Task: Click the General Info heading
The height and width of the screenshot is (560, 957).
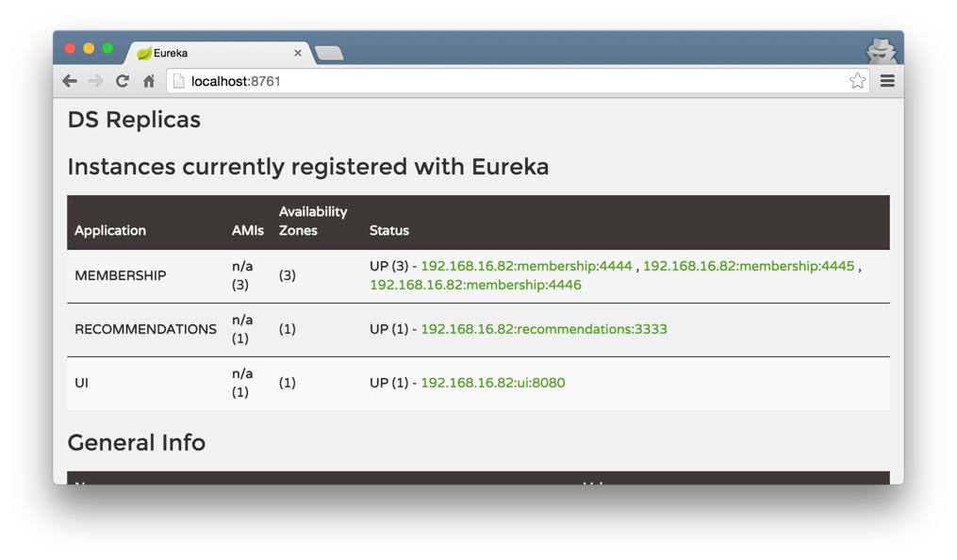Action: point(136,443)
